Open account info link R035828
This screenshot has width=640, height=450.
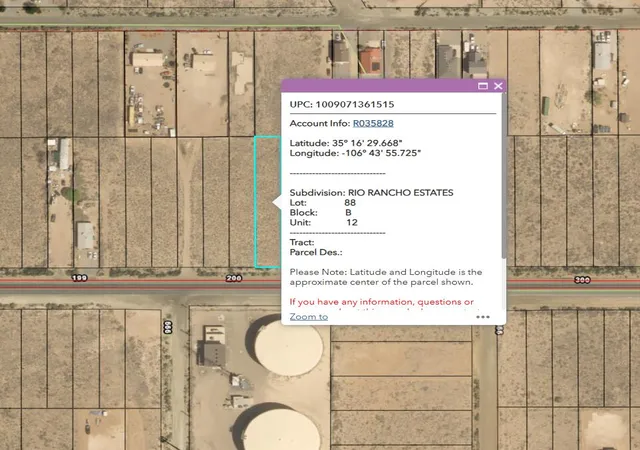point(373,123)
